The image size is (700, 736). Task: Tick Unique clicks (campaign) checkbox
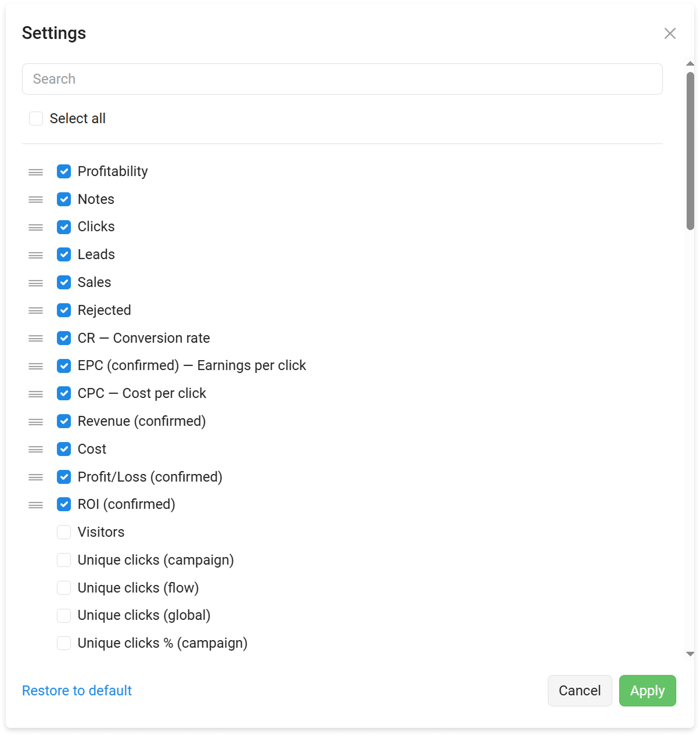(x=64, y=560)
